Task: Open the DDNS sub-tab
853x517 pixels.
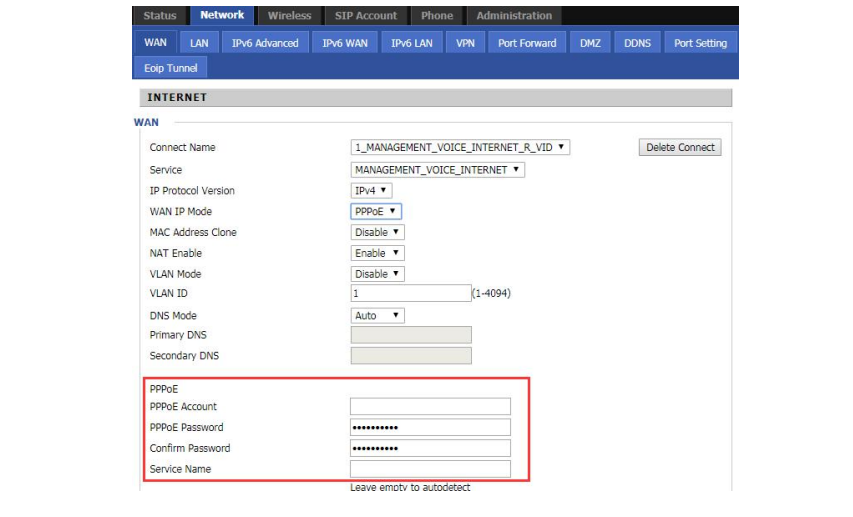Action: pos(638,43)
